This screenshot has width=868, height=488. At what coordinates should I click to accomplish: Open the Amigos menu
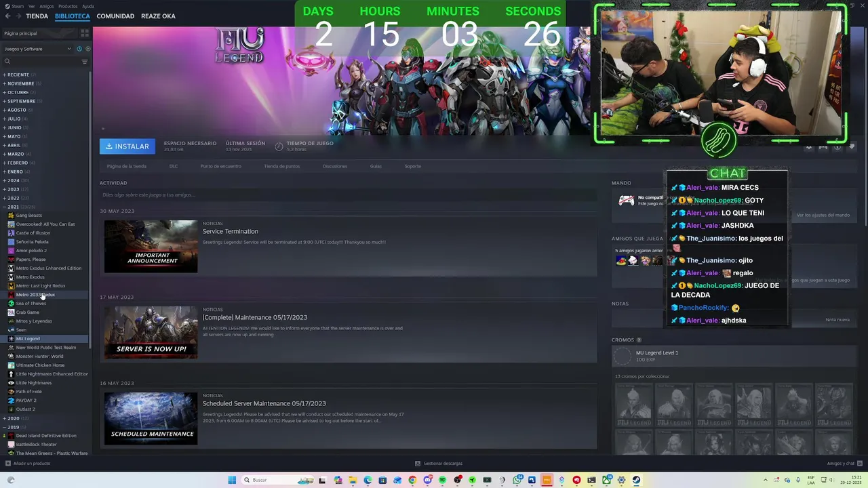click(46, 6)
